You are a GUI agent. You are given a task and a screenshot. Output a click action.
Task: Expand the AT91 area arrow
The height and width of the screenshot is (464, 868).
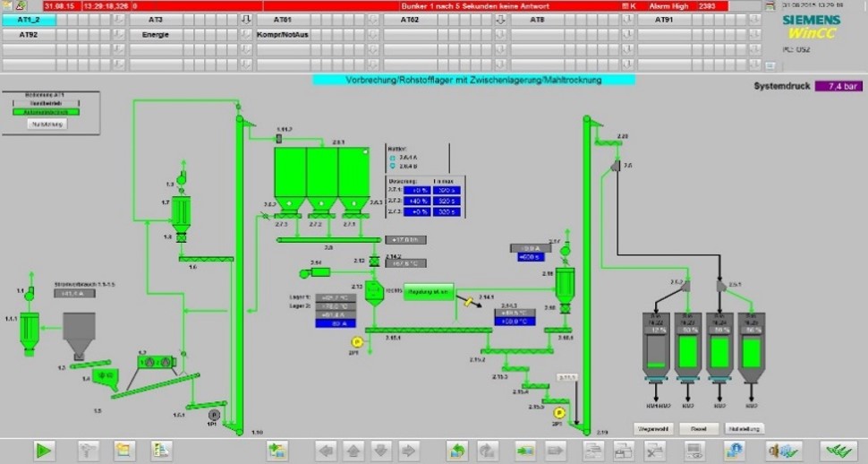point(755,20)
